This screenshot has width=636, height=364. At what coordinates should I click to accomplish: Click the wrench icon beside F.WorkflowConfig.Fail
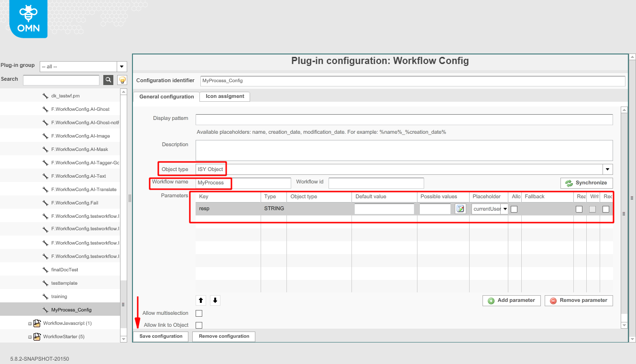point(45,203)
